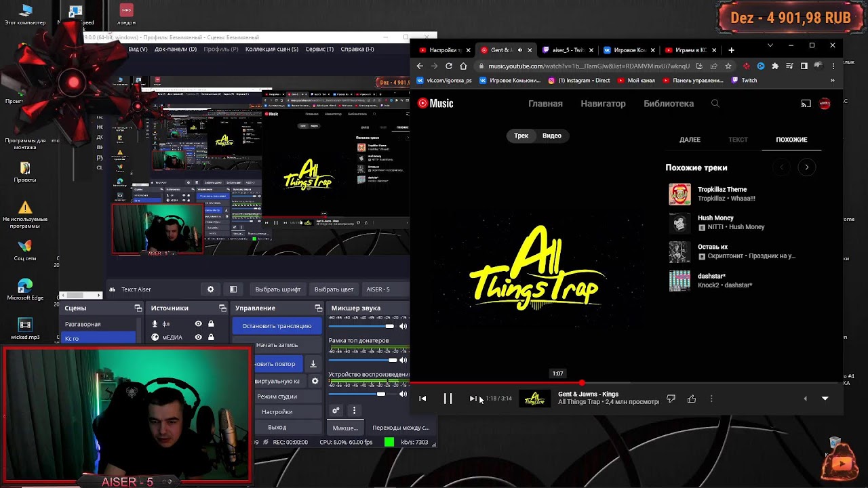Dislike the track Gent & Jawns - Kings
The image size is (868, 488).
coord(671,399)
